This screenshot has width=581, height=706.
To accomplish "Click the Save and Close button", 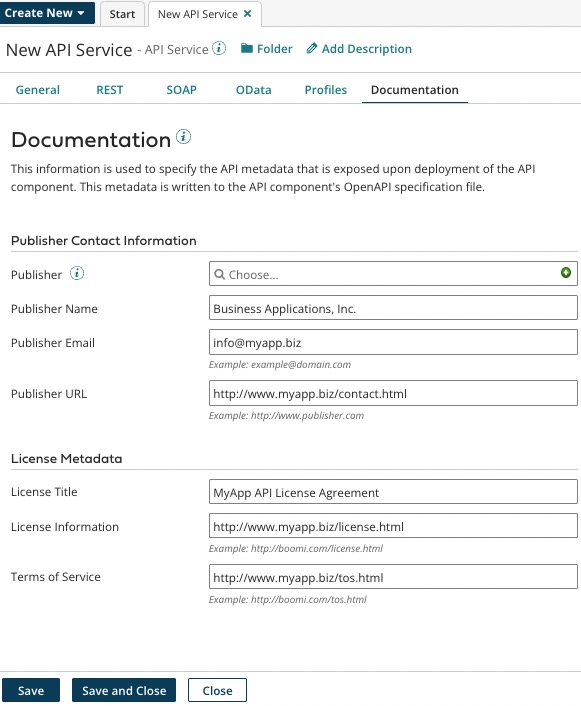I will [x=124, y=690].
